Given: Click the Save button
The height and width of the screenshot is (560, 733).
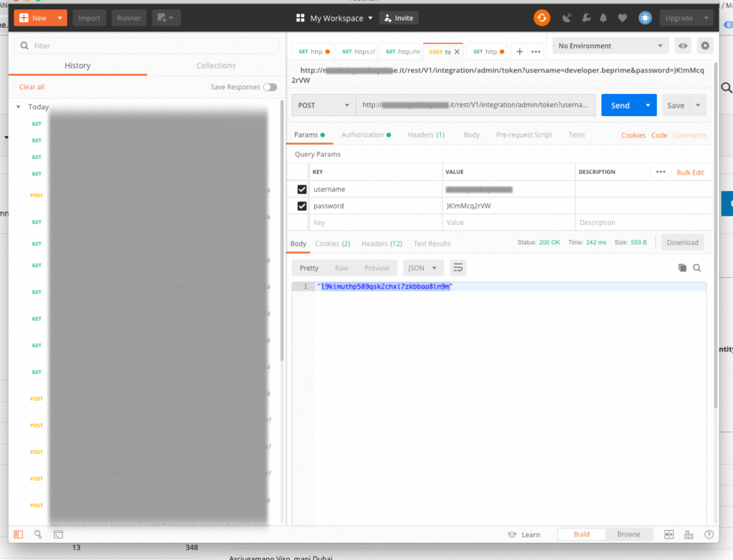Looking at the screenshot, I should click(x=676, y=105).
